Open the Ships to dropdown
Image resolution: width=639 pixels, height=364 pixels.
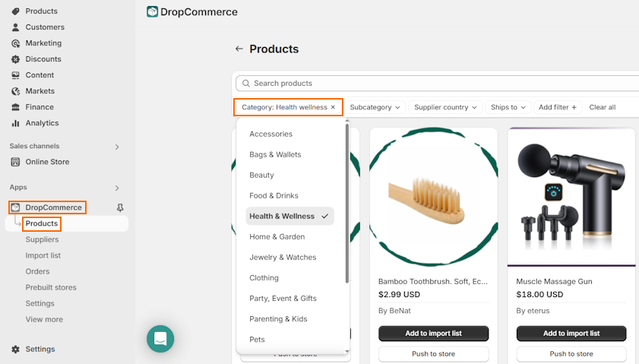pyautogui.click(x=508, y=107)
